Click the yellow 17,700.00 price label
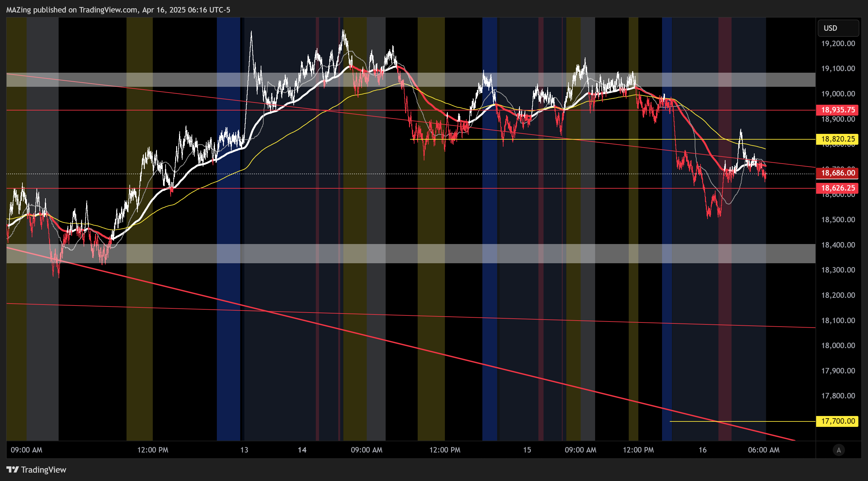The image size is (868, 481). tap(837, 421)
